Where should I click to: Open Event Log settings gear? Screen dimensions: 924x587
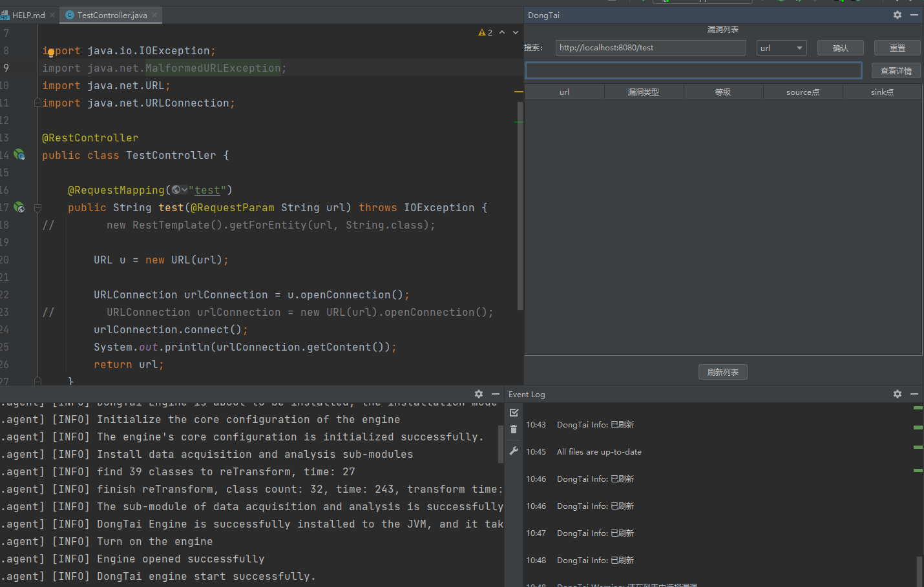[897, 394]
